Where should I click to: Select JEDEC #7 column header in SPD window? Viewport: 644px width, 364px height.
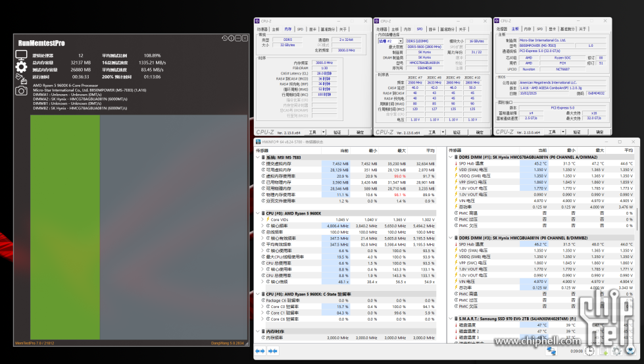coord(414,77)
